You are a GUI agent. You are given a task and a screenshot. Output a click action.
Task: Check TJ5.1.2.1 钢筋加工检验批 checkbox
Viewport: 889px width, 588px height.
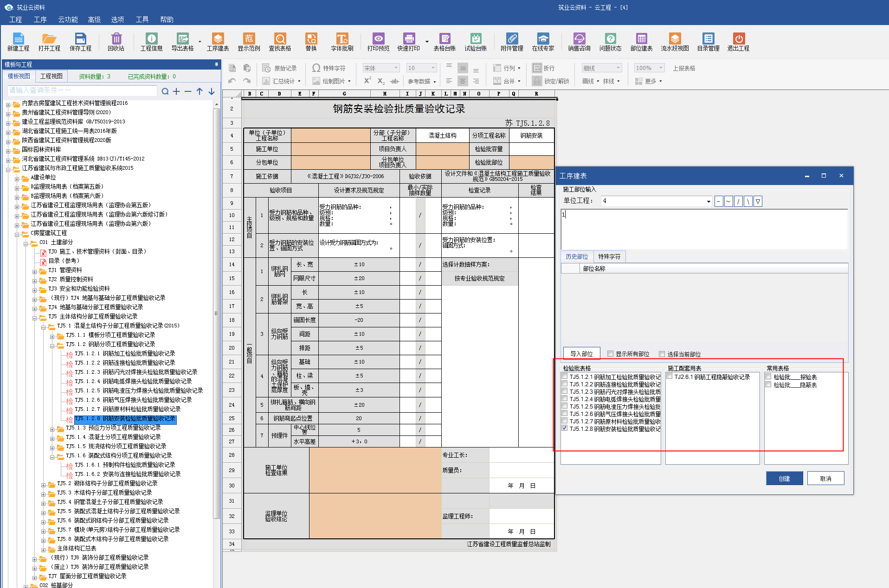coord(565,376)
